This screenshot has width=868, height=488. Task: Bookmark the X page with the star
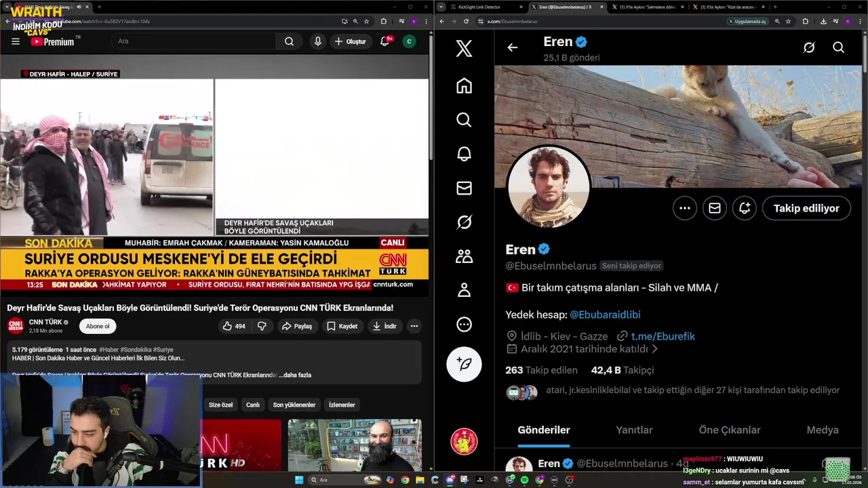(x=788, y=21)
